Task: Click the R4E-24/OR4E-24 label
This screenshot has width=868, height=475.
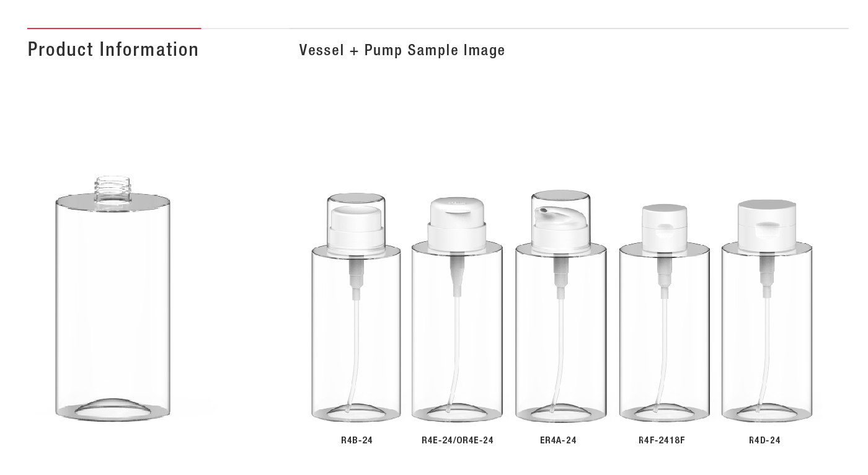Action: coord(458,440)
